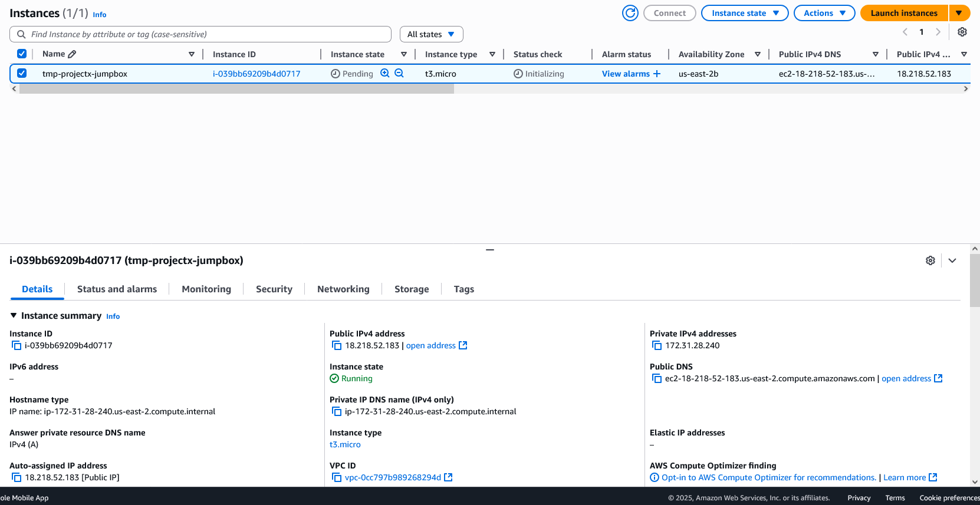This screenshot has width=980, height=505.
Task: Copy the Instance ID in details
Action: pos(17,346)
